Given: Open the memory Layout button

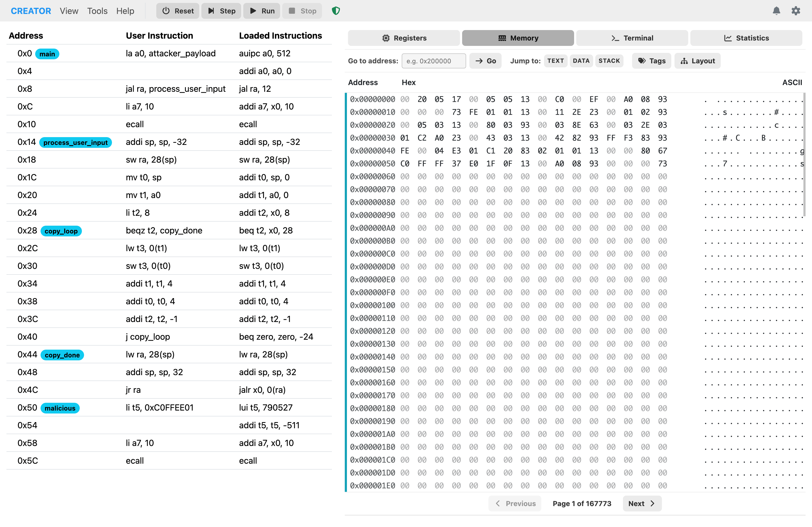Looking at the screenshot, I should coord(697,61).
